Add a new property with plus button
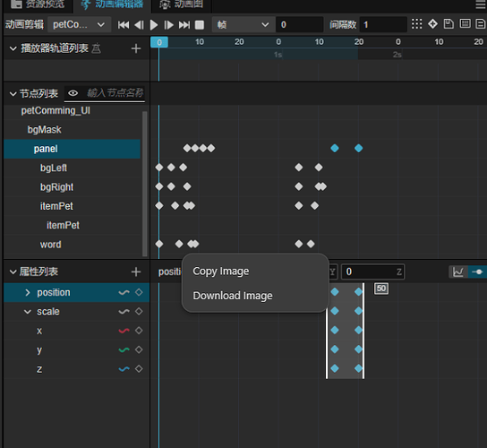This screenshot has width=487, height=448. coord(136,272)
